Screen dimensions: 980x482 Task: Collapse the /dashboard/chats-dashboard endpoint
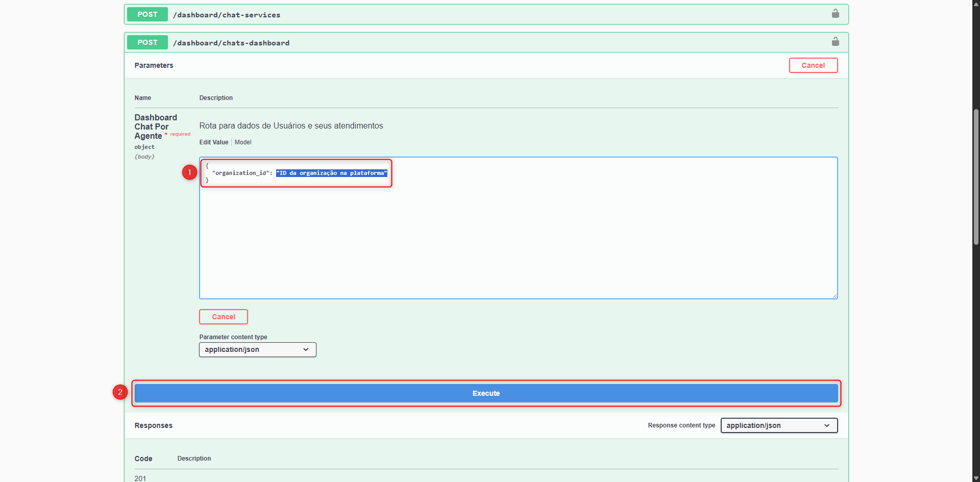pyautogui.click(x=459, y=42)
